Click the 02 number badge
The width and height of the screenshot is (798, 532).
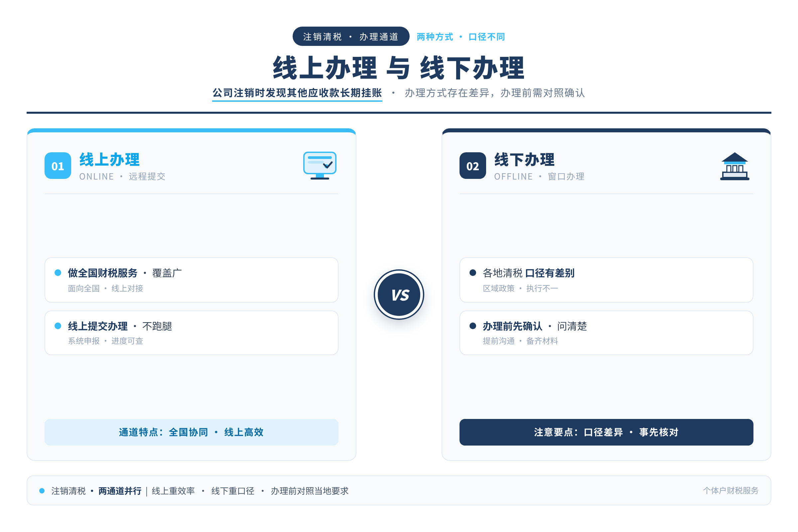tap(472, 166)
